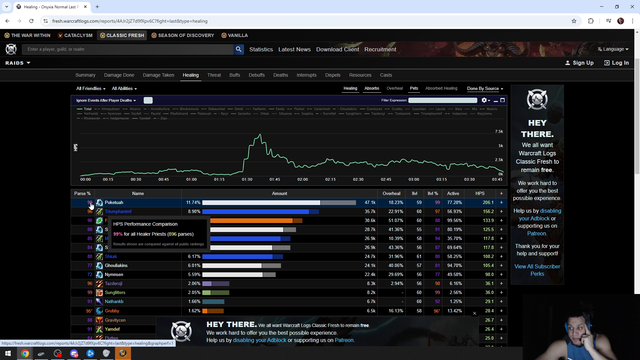Click the Grubby row class icon

click(99, 311)
